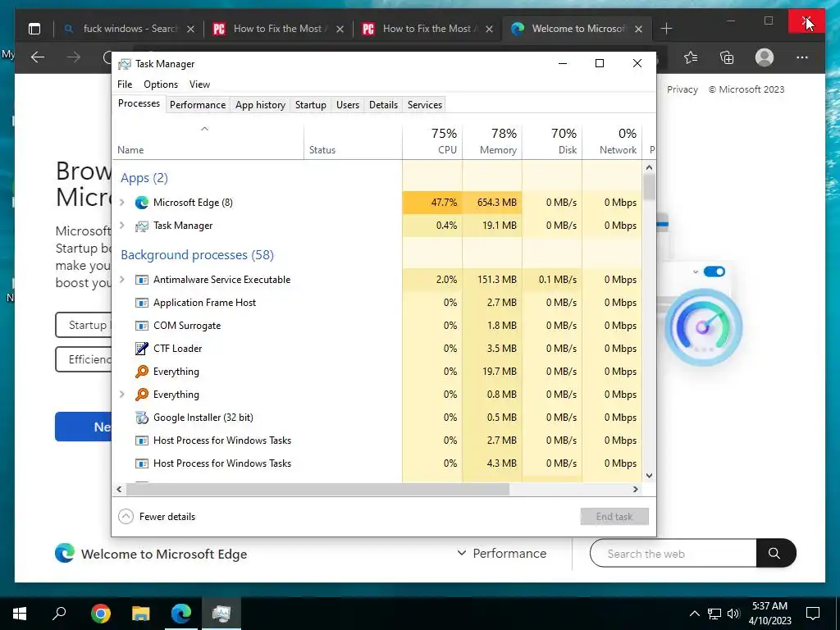Open the Options menu in Task Manager
The image size is (840, 630).
point(161,84)
